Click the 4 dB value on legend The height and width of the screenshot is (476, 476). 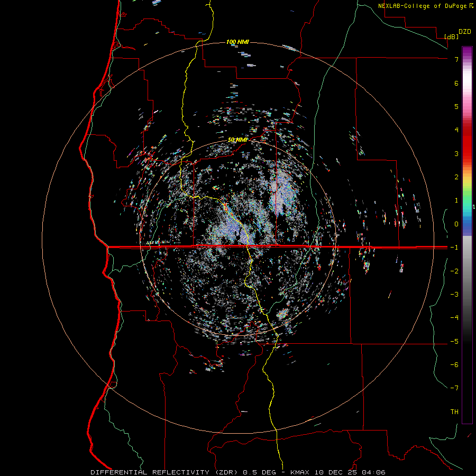(x=456, y=130)
